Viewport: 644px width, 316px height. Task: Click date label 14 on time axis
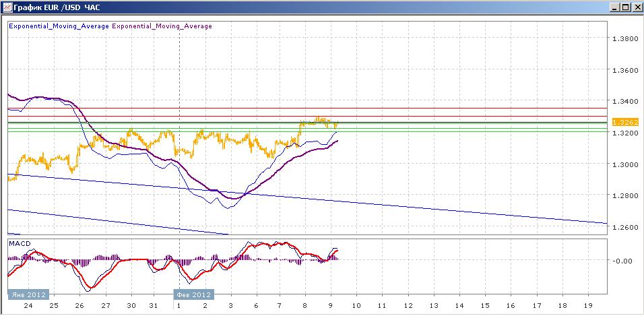[459, 306]
